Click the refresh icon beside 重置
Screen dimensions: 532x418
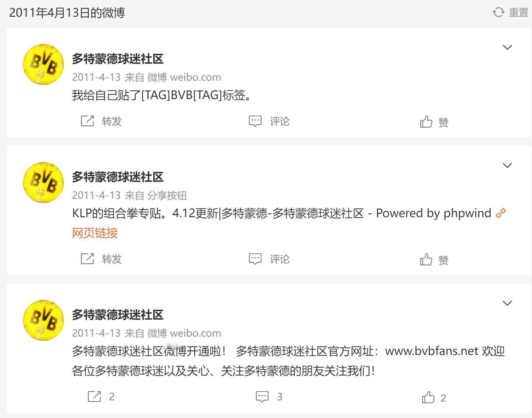(x=499, y=12)
